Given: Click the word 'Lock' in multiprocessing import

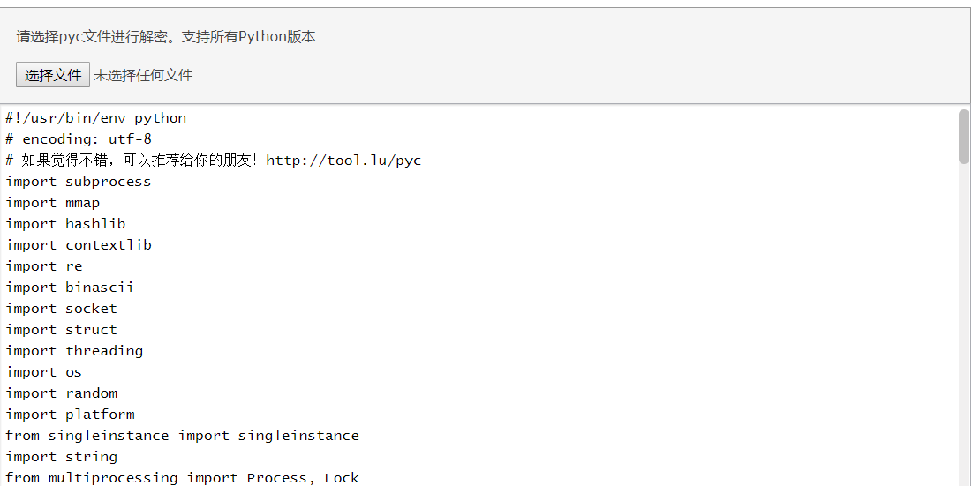Looking at the screenshot, I should 342,479.
